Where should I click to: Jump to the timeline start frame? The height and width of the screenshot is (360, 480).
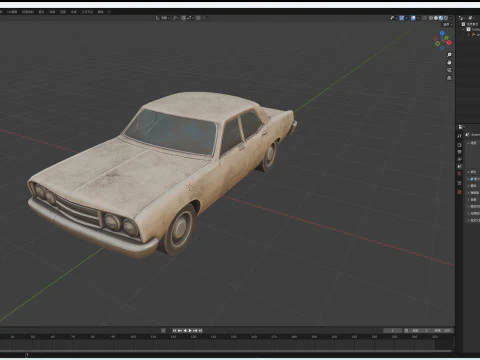(x=175, y=330)
